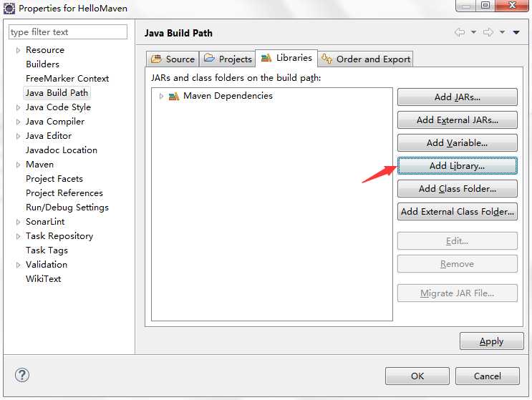Viewport: 532px width, 400px height.
Task: Expand the Java Compiler item
Action: pyautogui.click(x=18, y=122)
